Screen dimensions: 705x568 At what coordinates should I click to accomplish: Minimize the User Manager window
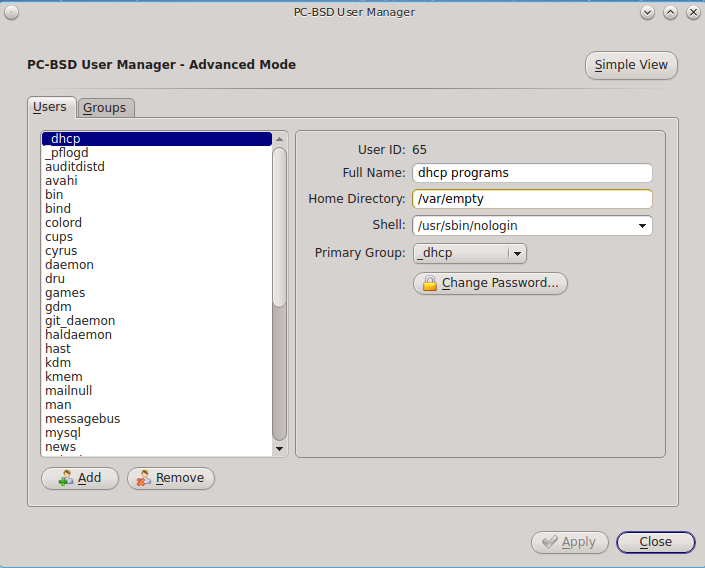pyautogui.click(x=647, y=12)
